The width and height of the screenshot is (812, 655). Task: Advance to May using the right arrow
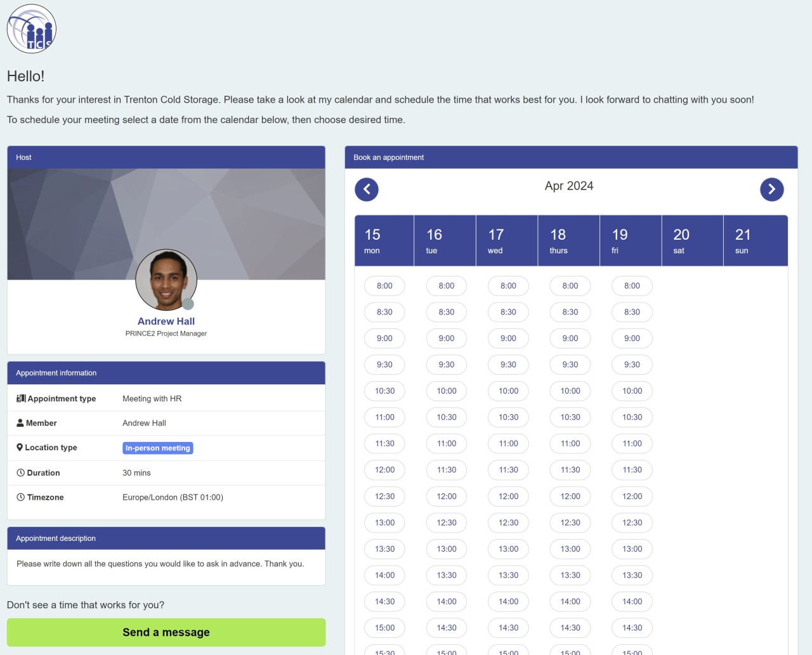tap(772, 189)
